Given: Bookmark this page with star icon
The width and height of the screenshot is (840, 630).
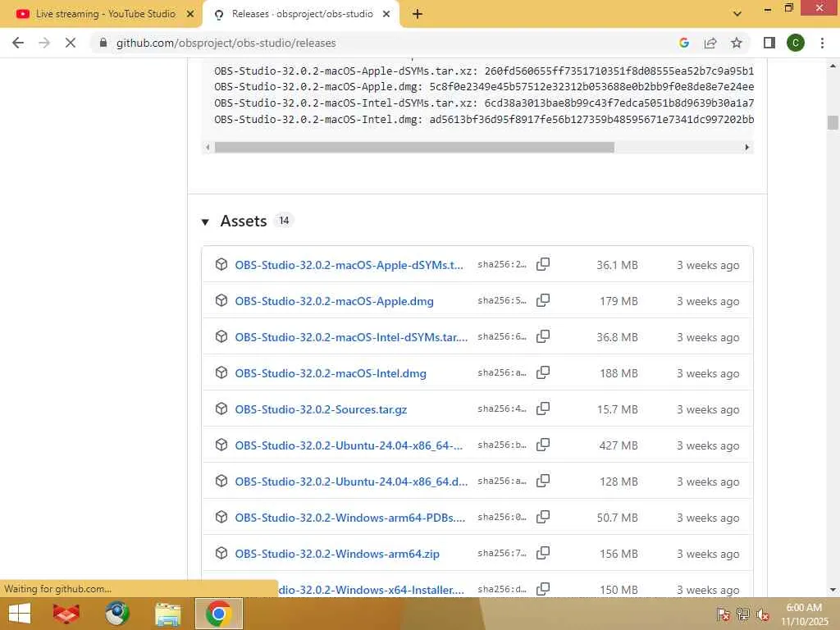Looking at the screenshot, I should click(737, 43).
